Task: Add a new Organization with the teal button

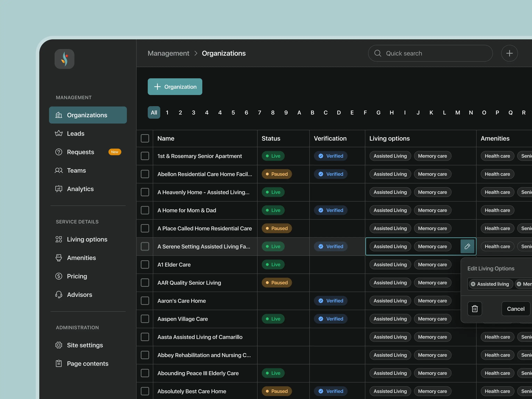Action: point(175,87)
